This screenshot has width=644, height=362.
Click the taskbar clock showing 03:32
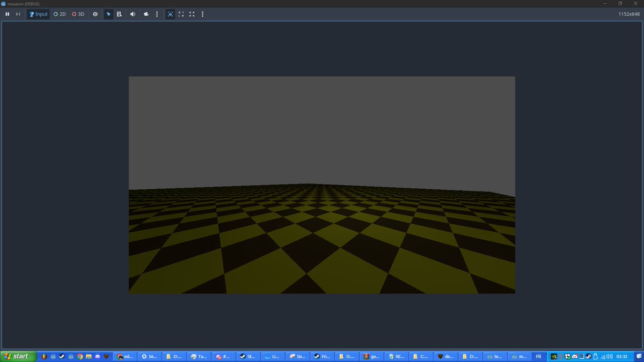point(621,356)
